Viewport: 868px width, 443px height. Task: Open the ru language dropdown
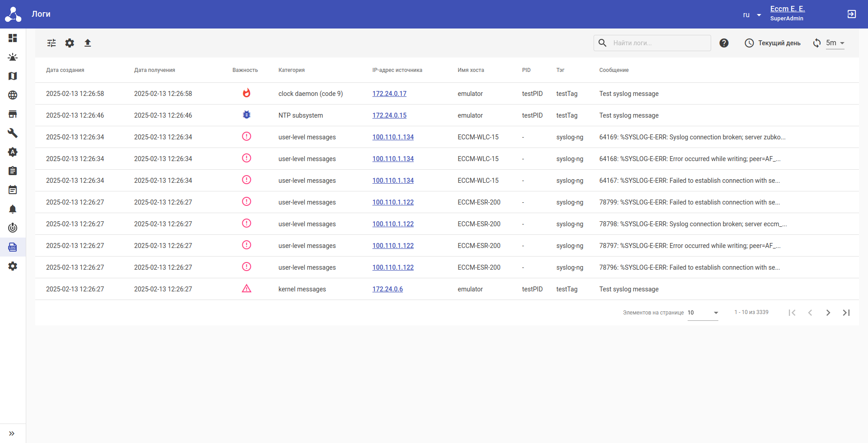(x=752, y=15)
